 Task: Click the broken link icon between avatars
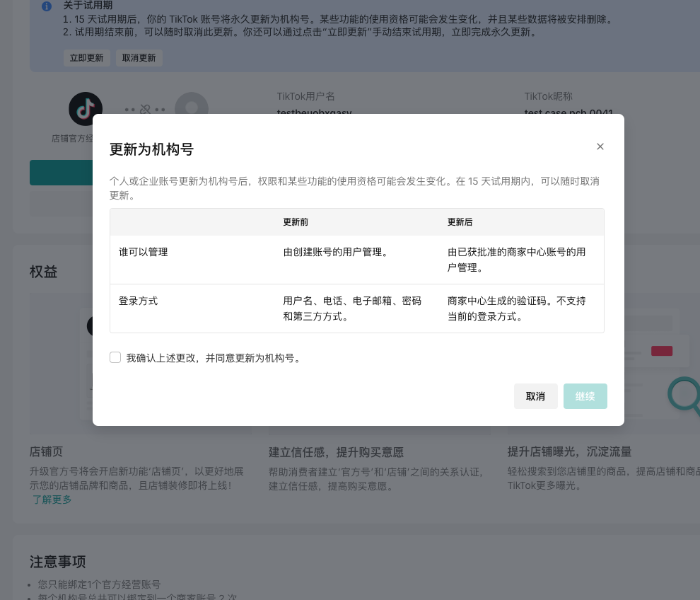click(x=145, y=110)
